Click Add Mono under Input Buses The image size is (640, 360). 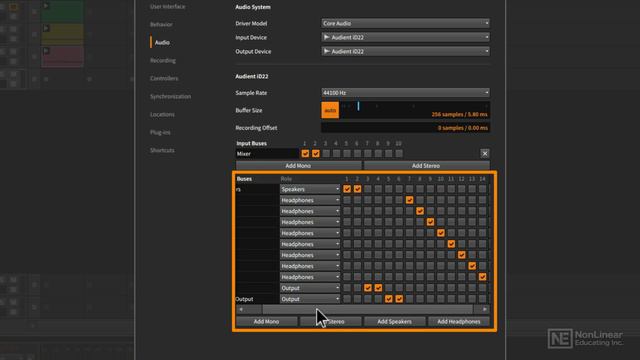(x=298, y=166)
